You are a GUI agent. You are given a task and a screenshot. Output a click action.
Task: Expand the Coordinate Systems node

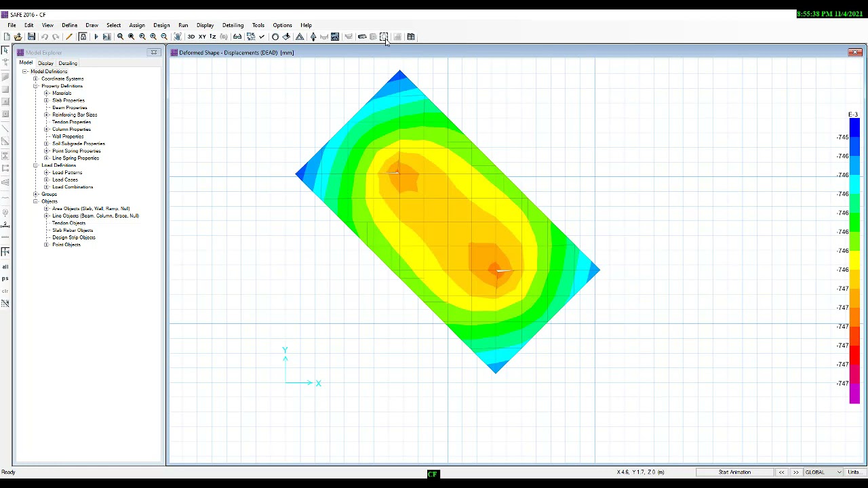click(x=35, y=79)
